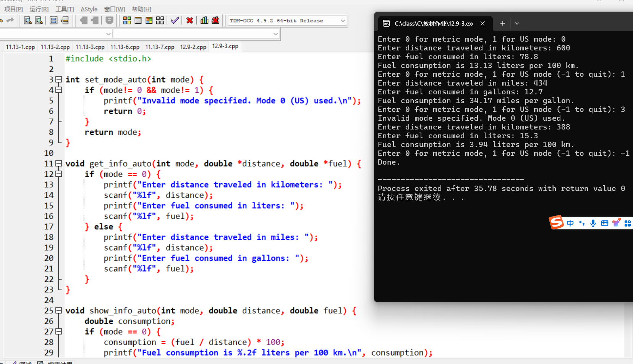Viewport: 633px width, 364px height.
Task: Open a new terminal tab with plus button
Action: tap(503, 24)
